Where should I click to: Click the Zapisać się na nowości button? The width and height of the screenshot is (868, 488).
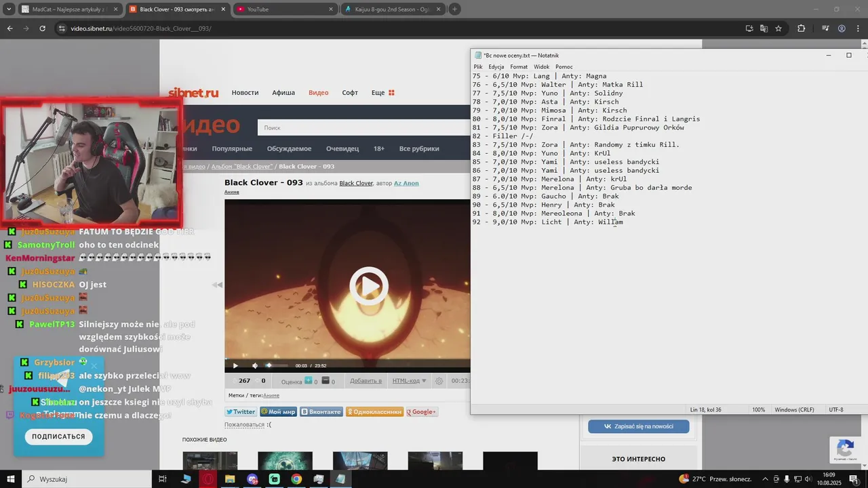point(638,426)
